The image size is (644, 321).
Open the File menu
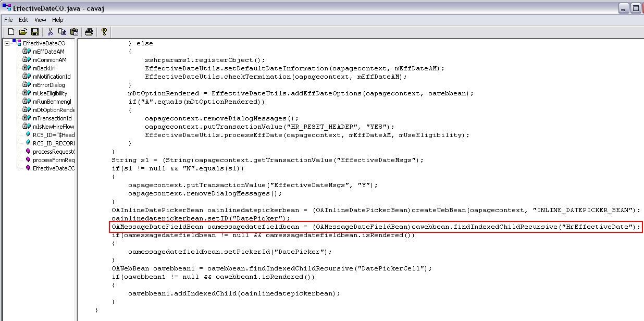8,20
